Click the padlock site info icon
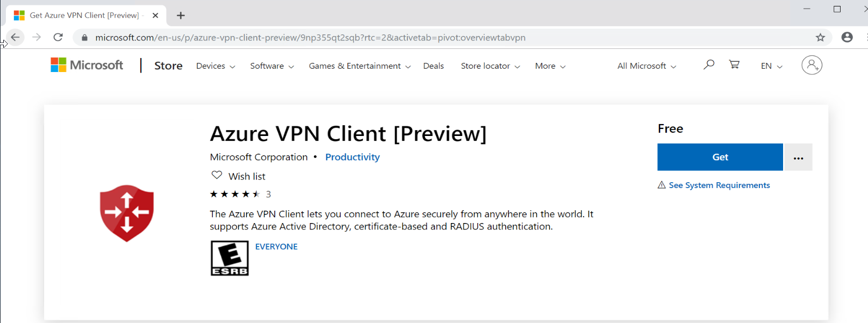868x323 pixels. click(x=84, y=38)
